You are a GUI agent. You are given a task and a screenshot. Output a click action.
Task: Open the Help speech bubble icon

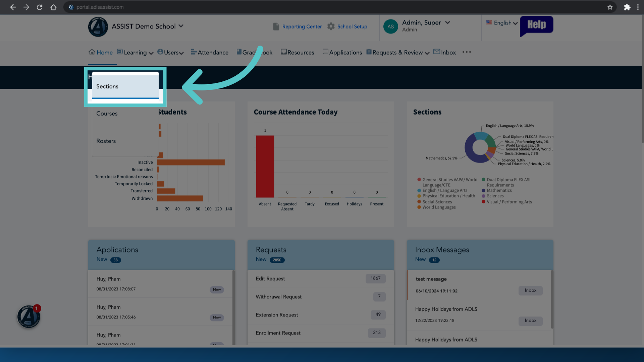[536, 26]
